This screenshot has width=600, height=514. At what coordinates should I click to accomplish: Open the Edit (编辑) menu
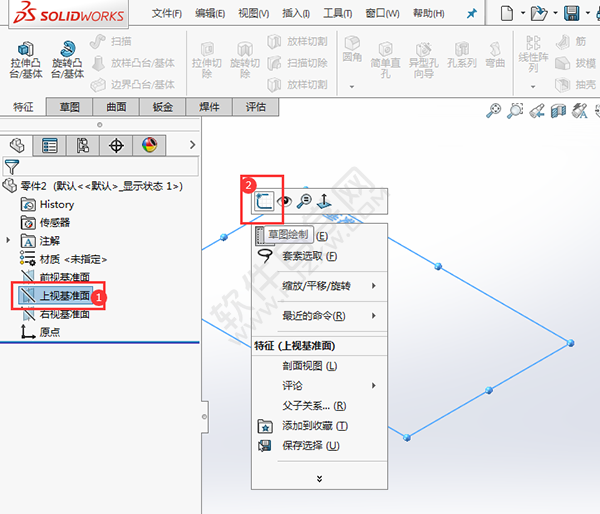(210, 14)
